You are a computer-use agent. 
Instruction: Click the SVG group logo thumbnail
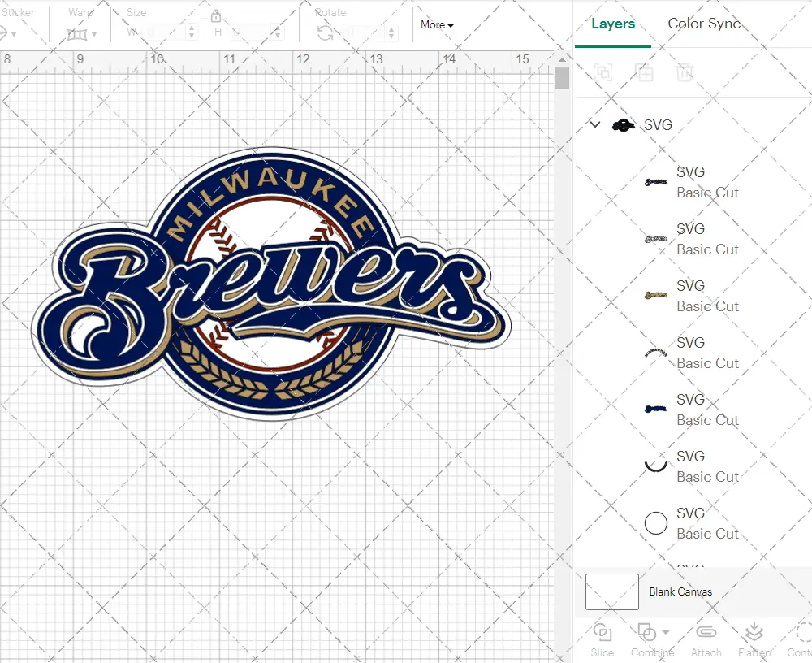(x=624, y=125)
